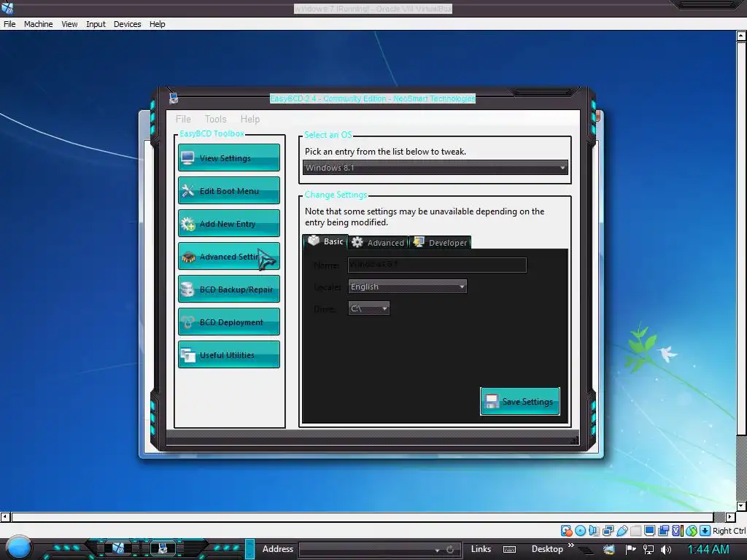
Task: Expand the taskbar Address history arrow
Action: point(437,550)
